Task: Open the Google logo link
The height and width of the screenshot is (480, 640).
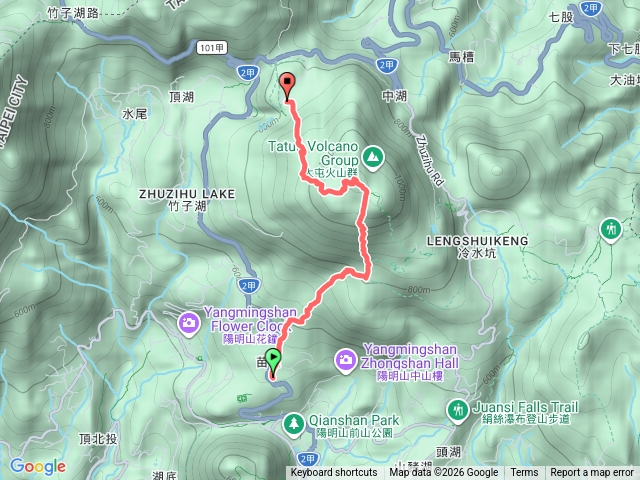Action: point(38,466)
